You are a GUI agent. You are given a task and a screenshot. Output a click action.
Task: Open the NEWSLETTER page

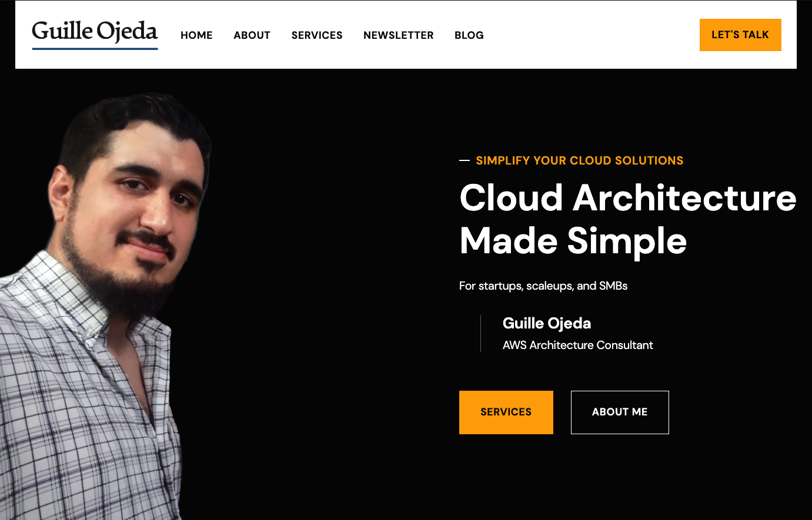tap(398, 35)
